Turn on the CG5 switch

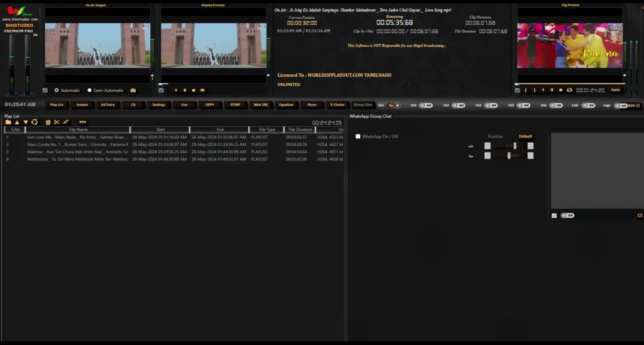[523, 106]
